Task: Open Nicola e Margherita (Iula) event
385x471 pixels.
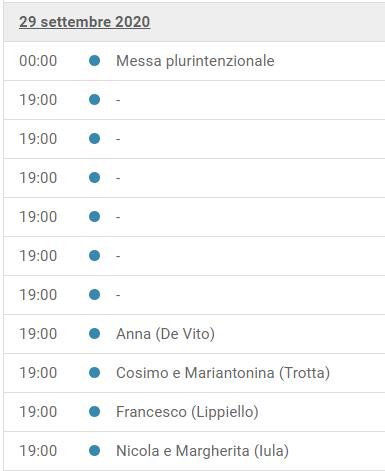Action: click(x=202, y=451)
